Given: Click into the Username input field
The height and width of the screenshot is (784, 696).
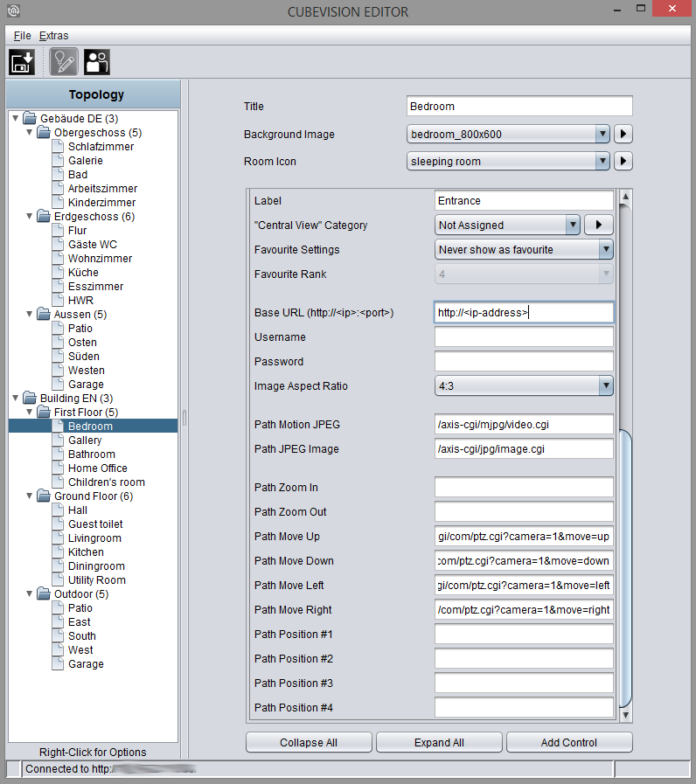Looking at the screenshot, I should (x=524, y=337).
